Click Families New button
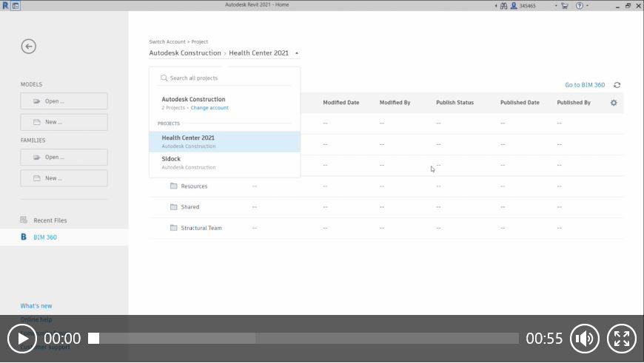Screen dimensions: 644x363 (x=64, y=178)
